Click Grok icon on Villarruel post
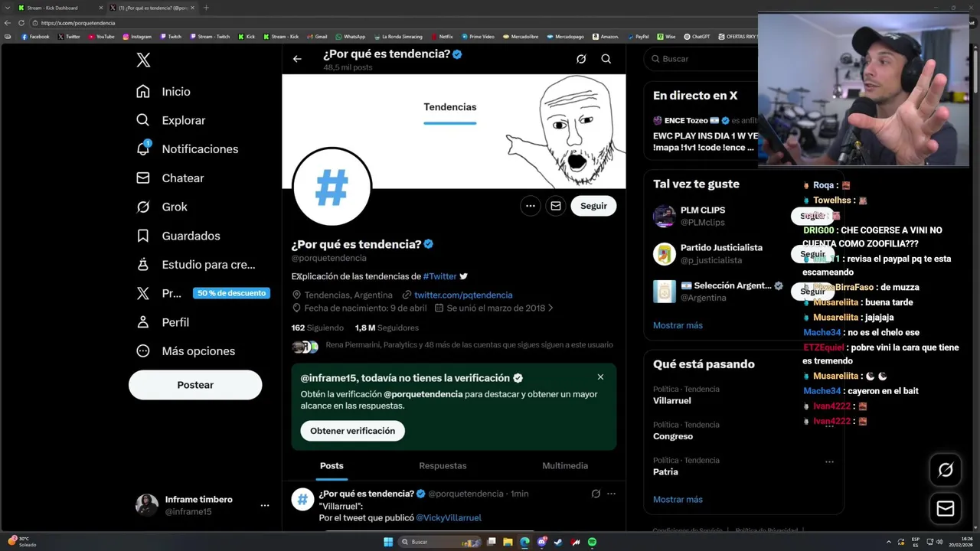 (x=596, y=494)
